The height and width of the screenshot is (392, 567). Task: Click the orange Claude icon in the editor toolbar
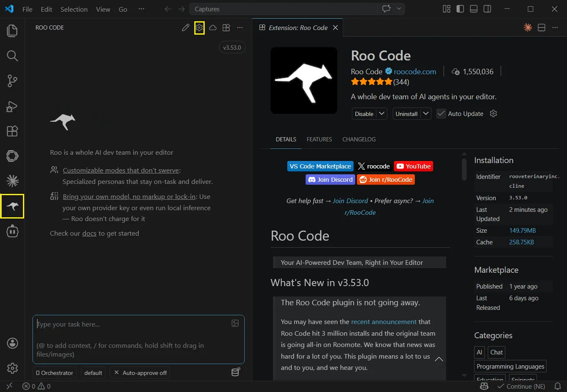[528, 28]
